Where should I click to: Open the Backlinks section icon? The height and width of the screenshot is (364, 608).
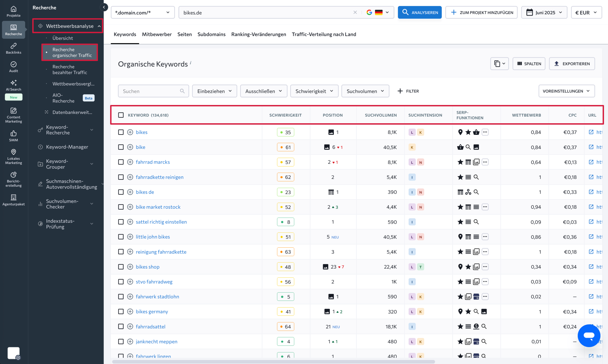[14, 46]
